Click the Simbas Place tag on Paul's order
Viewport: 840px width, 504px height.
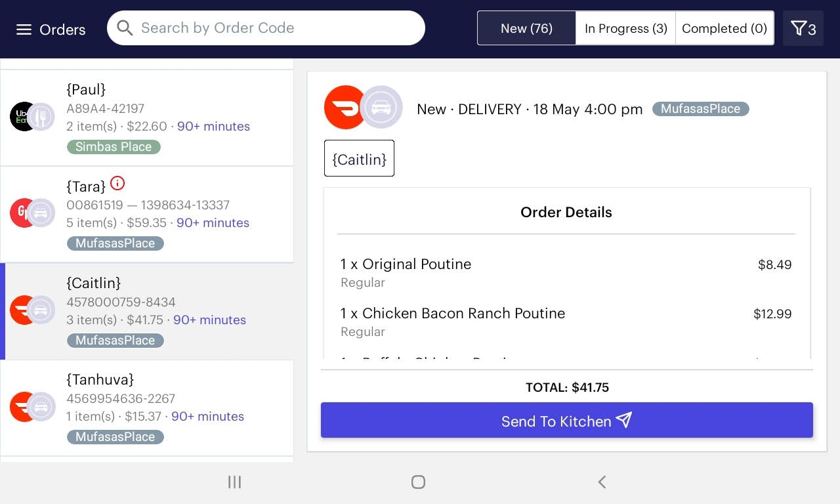[114, 146]
